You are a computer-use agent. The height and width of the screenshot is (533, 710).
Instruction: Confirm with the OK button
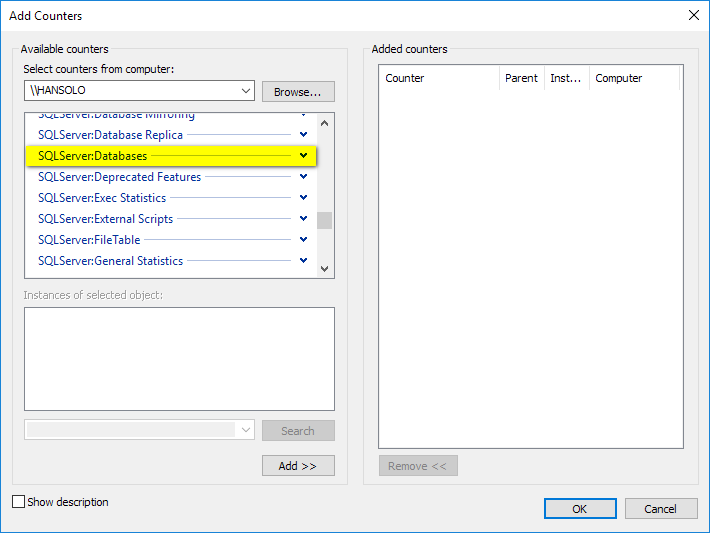click(x=580, y=508)
